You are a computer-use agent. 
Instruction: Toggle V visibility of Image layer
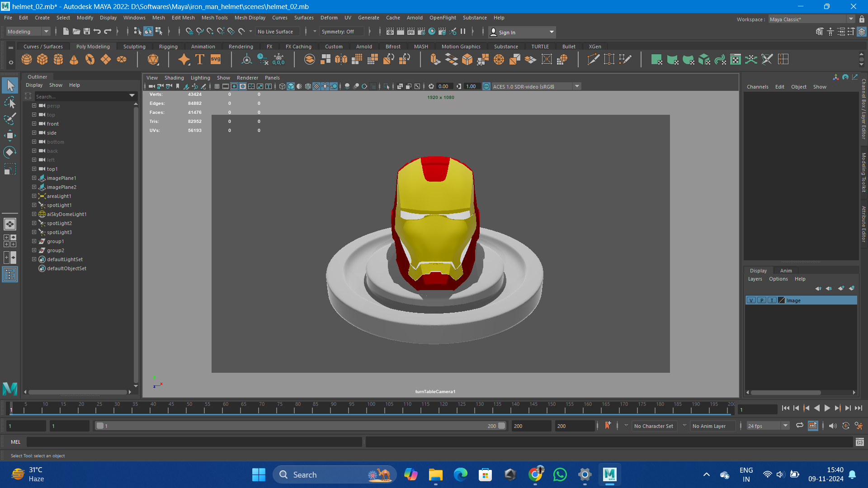click(751, 300)
